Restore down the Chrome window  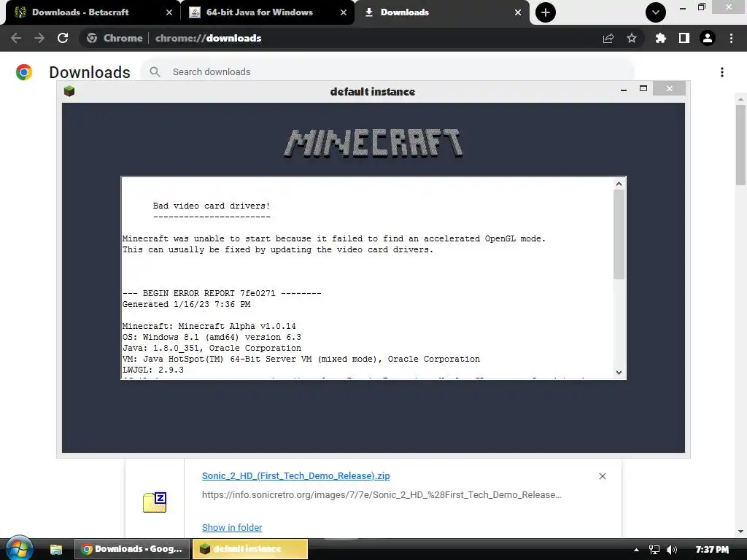[x=701, y=7]
